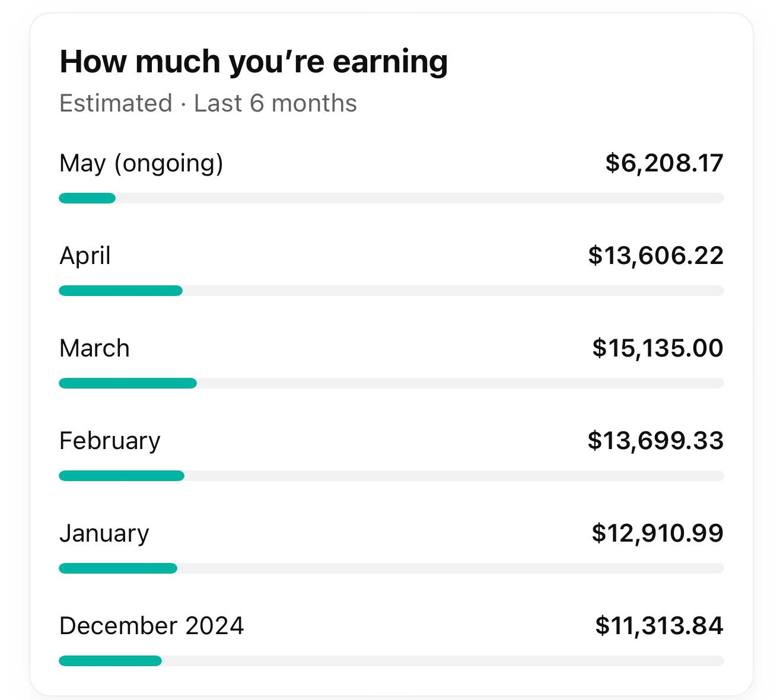
Task: Click the March earnings progress bar
Action: pos(391,383)
